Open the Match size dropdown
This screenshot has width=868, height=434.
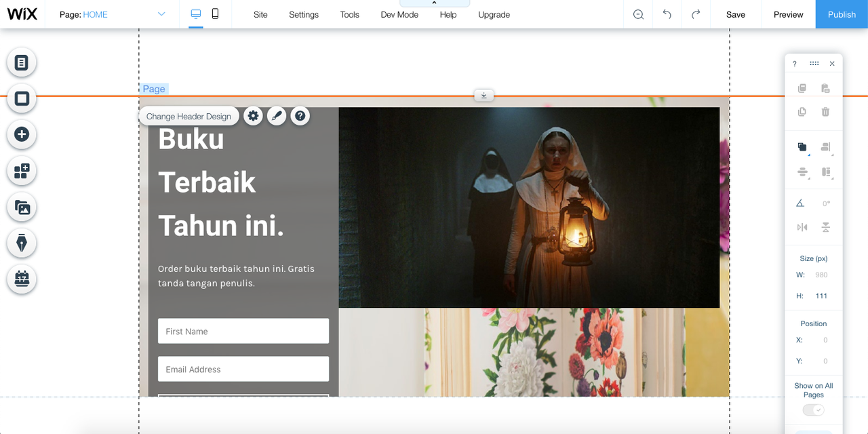tap(826, 173)
